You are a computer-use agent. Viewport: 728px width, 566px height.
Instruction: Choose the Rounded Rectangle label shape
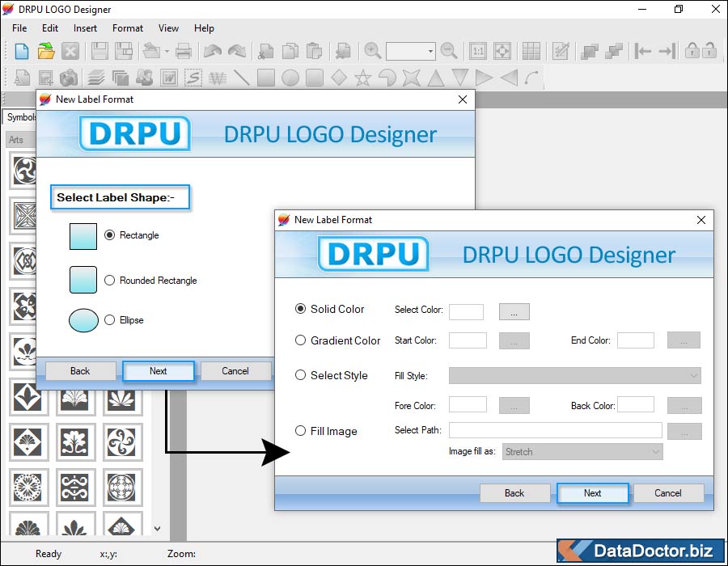109,281
